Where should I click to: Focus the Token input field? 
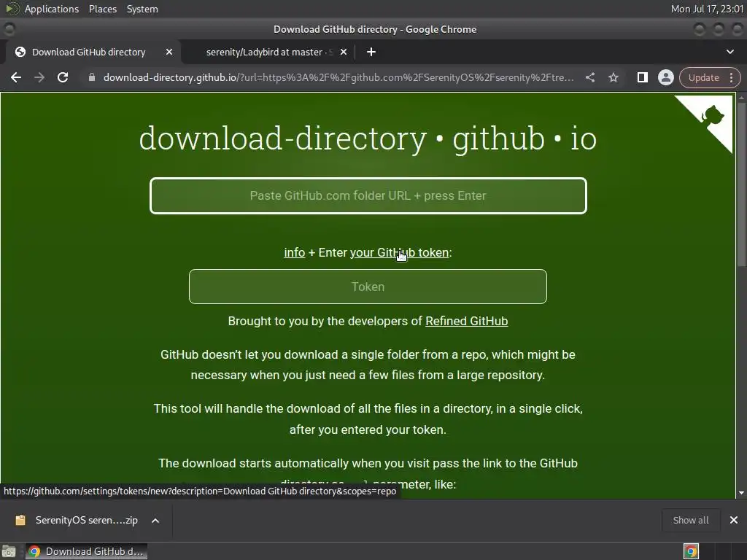point(368,287)
